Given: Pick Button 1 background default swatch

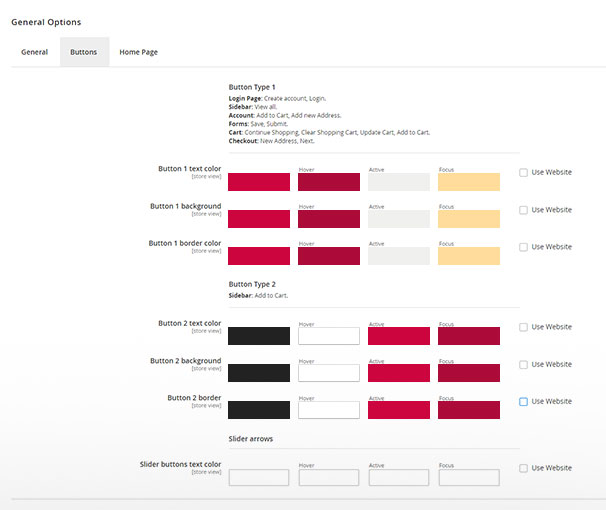Looking at the screenshot, I should pyautogui.click(x=259, y=219).
